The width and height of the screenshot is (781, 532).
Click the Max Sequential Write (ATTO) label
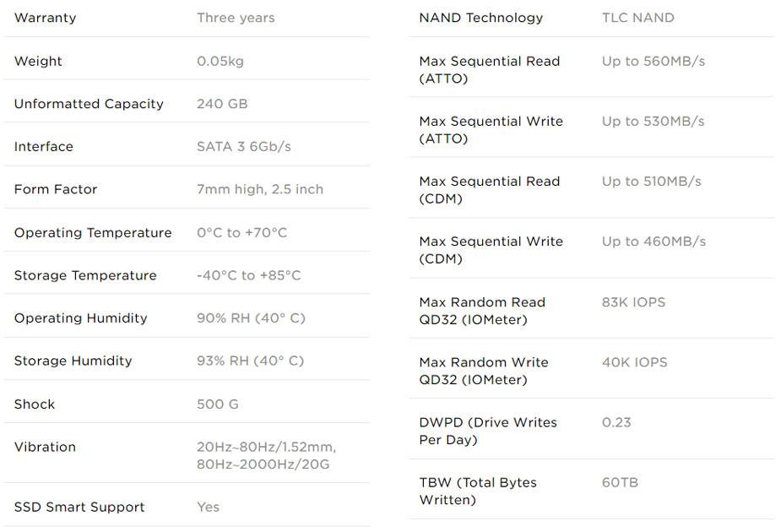tap(491, 130)
